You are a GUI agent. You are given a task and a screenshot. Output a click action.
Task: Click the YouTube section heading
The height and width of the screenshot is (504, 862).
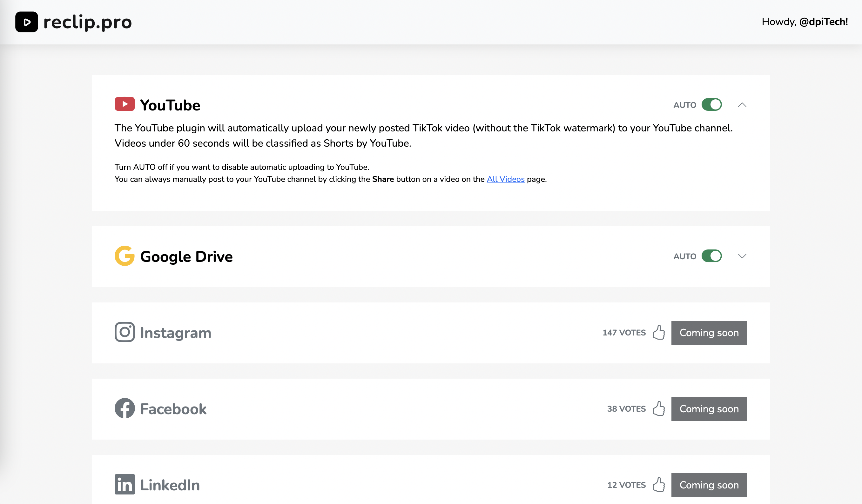click(170, 105)
